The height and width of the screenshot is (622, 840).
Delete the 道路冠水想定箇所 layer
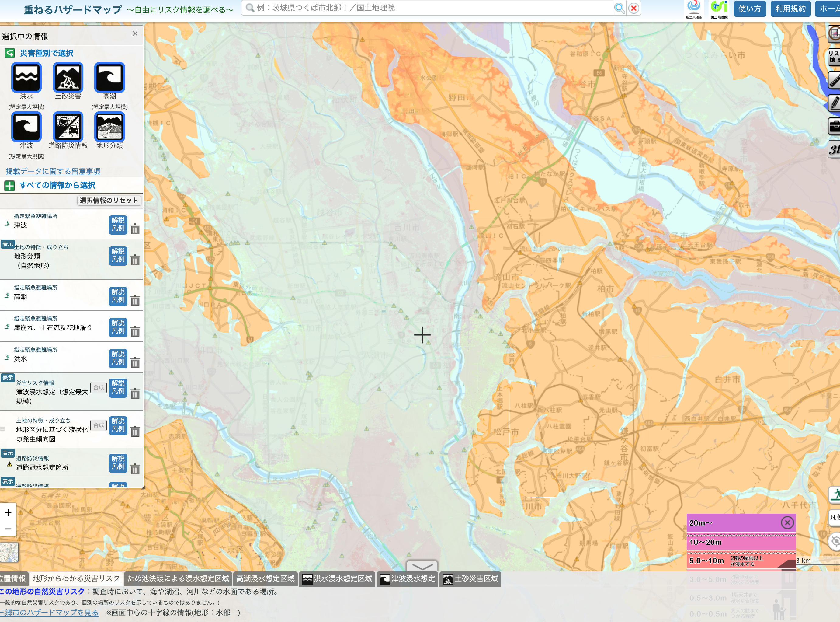point(135,469)
